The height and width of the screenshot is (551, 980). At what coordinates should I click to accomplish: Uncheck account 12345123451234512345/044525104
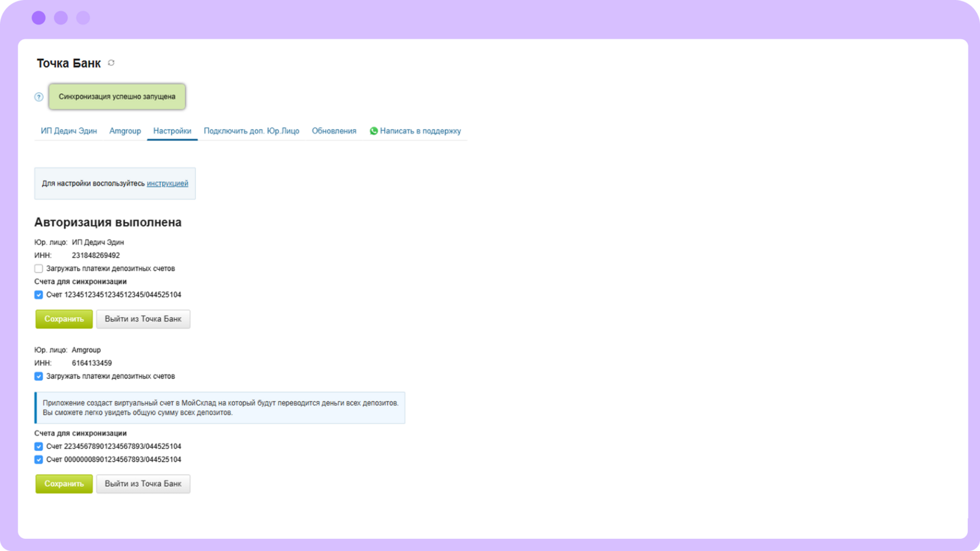pyautogui.click(x=38, y=295)
